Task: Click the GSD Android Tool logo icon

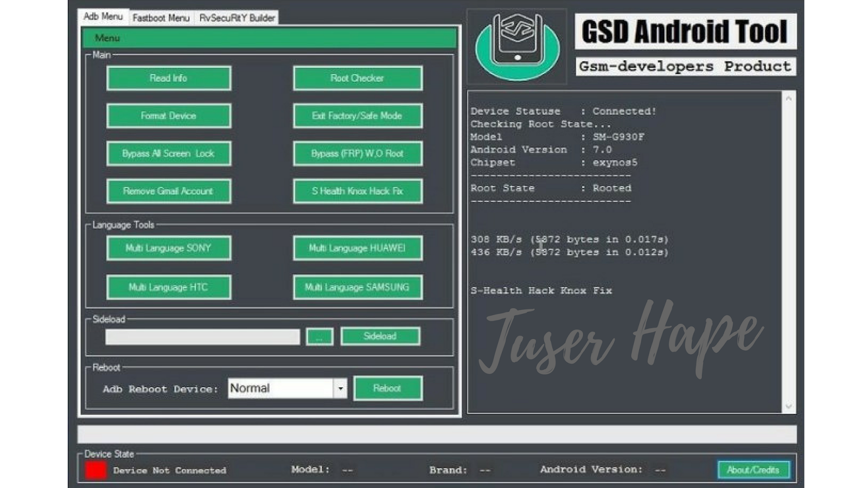Action: (x=516, y=46)
